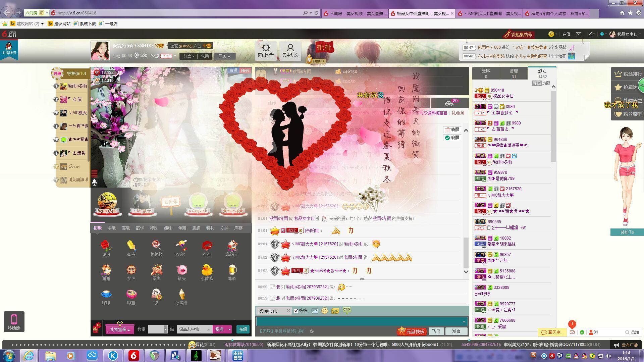Toggle the 已关注 follow state

tap(224, 56)
